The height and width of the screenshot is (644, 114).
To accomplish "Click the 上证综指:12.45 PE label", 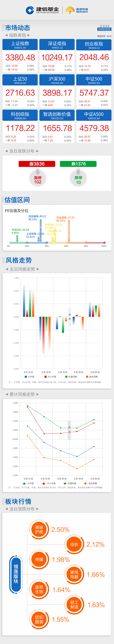I will 35,235.
